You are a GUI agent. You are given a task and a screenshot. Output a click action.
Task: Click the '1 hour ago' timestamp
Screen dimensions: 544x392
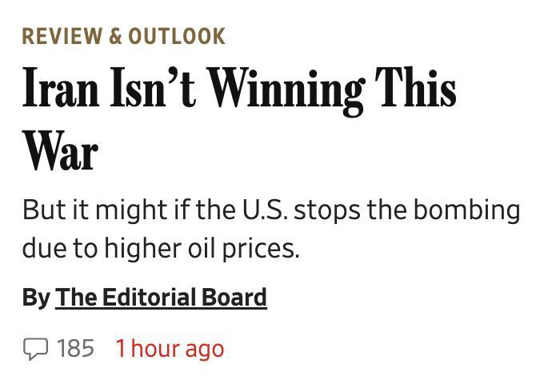[169, 348]
